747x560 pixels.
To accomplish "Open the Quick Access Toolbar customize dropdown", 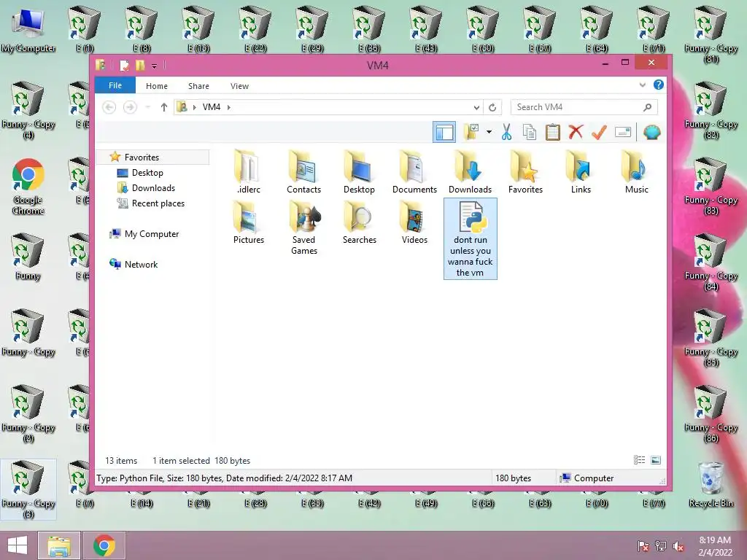I will (x=155, y=66).
